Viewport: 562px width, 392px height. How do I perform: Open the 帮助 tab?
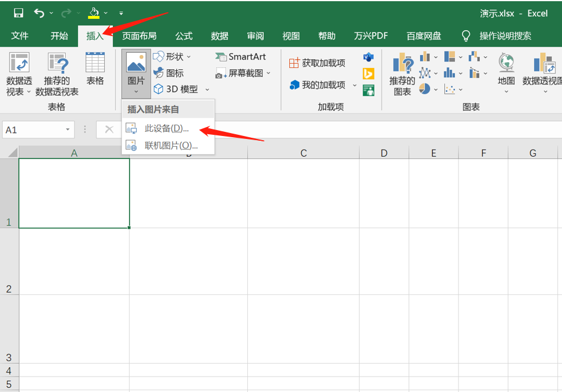pos(327,36)
